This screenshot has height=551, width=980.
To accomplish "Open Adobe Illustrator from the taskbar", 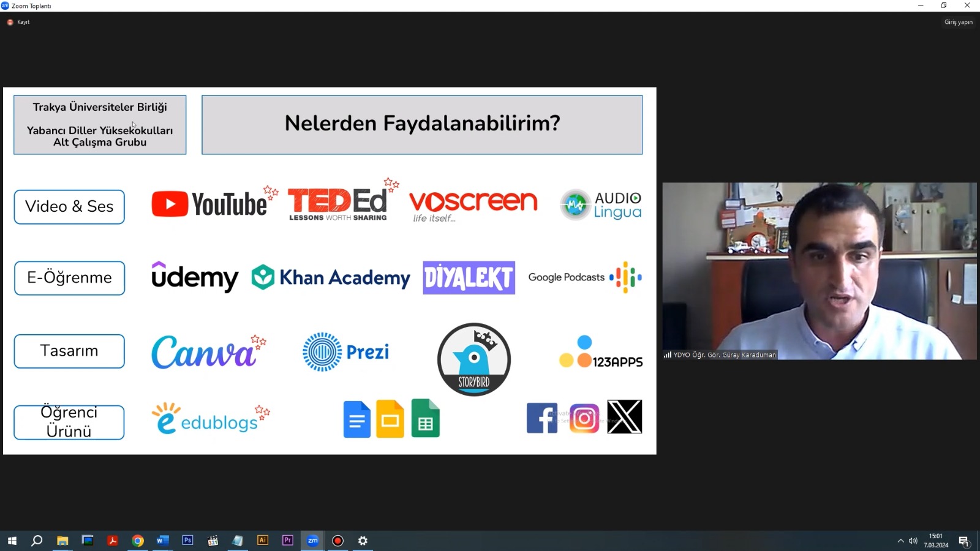I will [x=263, y=541].
